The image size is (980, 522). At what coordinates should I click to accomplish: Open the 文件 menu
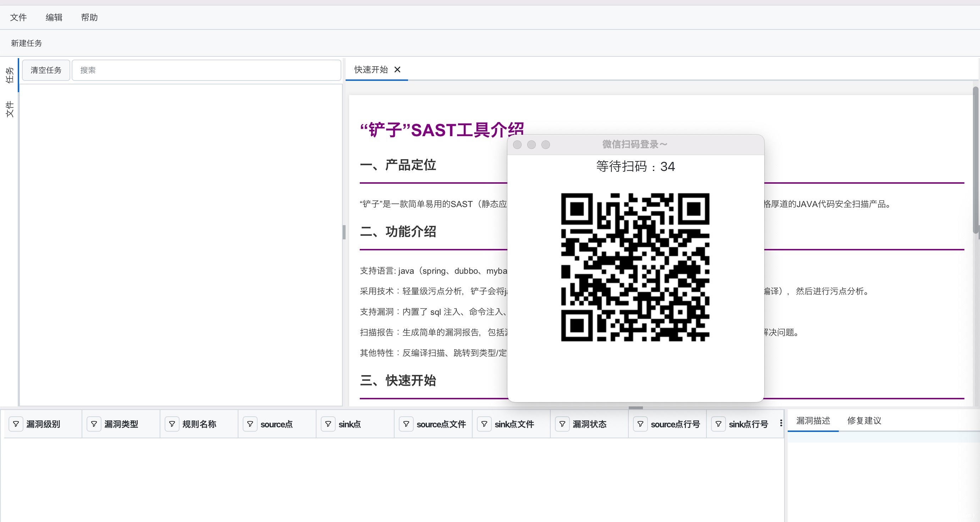tap(18, 17)
